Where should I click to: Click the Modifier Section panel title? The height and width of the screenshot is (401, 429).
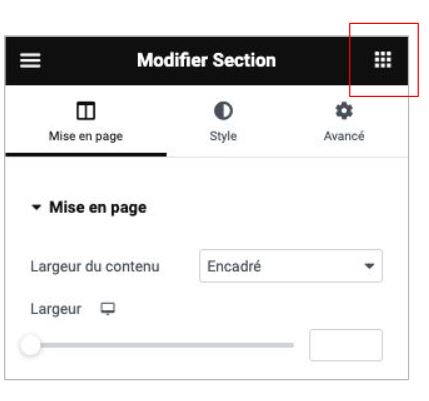tap(206, 60)
